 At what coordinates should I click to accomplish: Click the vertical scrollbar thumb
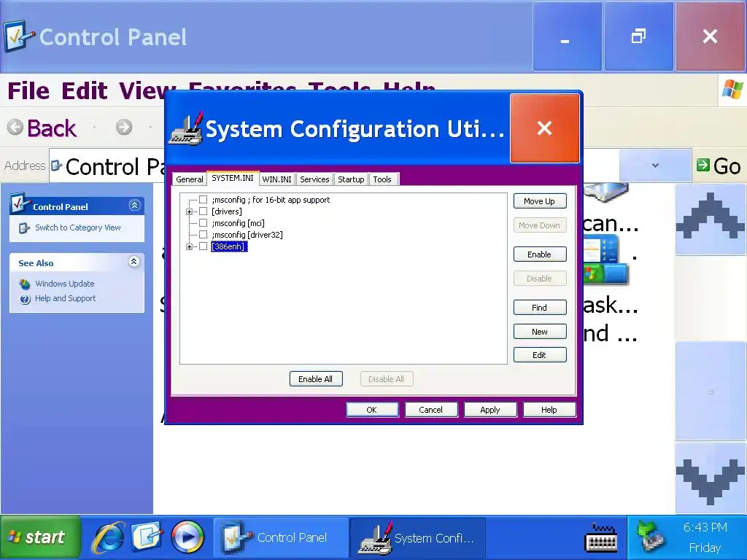pos(711,391)
